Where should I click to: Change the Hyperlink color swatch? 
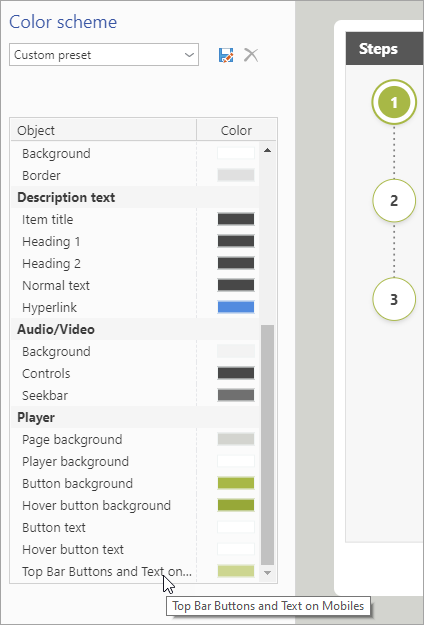236,307
